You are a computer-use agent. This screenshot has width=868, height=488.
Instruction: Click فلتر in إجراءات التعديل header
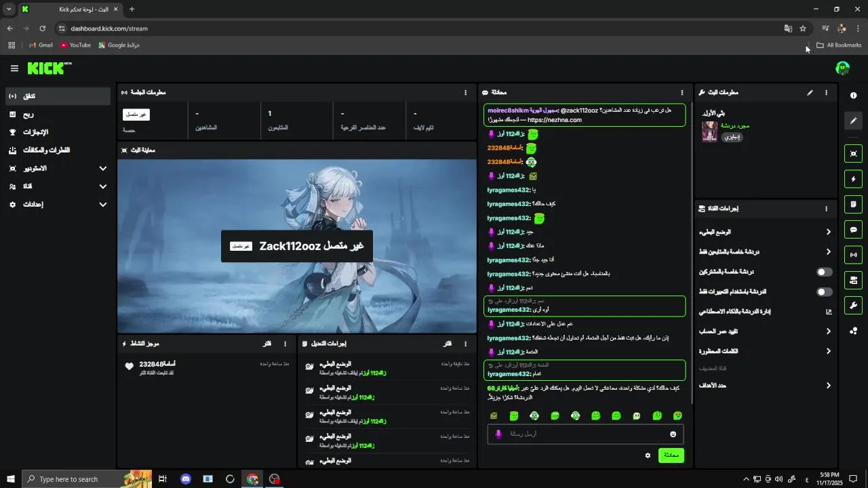click(x=448, y=344)
